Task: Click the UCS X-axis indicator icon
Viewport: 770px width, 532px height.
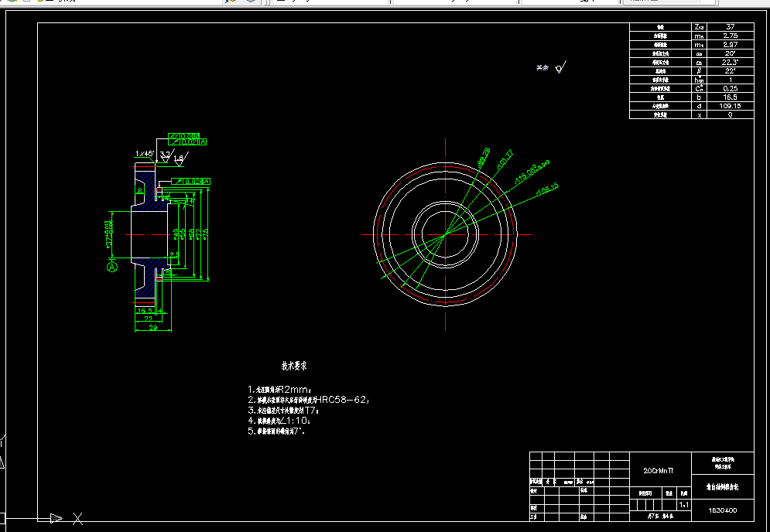Action: coord(77,518)
